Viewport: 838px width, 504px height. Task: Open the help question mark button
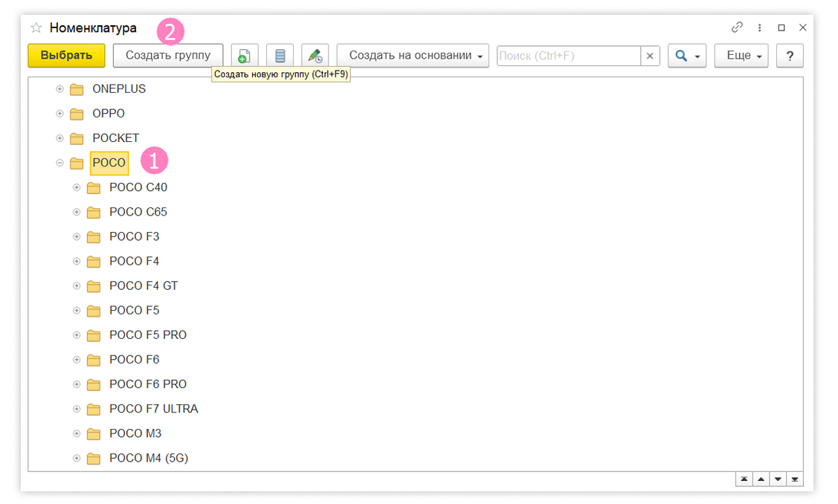(x=790, y=56)
